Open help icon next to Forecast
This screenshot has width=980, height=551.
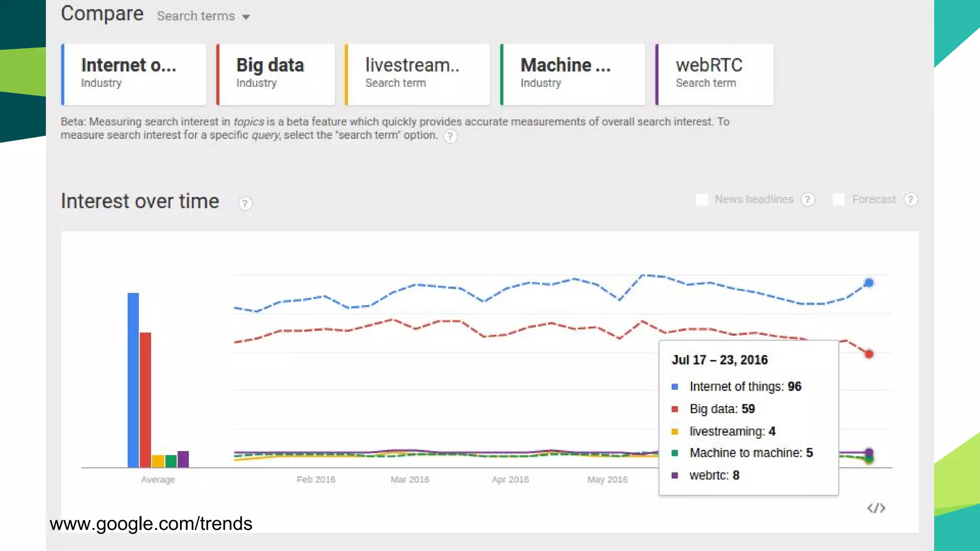point(911,199)
